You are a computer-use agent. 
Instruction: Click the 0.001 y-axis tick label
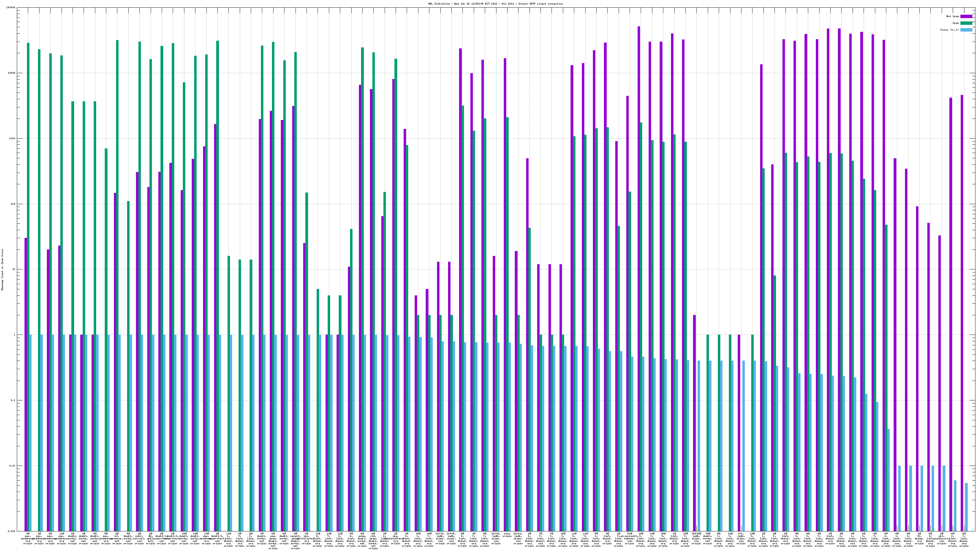(x=11, y=531)
